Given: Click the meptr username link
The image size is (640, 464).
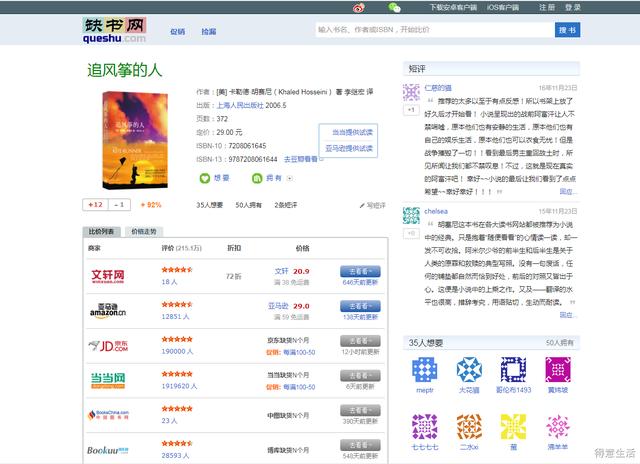Looking at the screenshot, I should click(424, 390).
